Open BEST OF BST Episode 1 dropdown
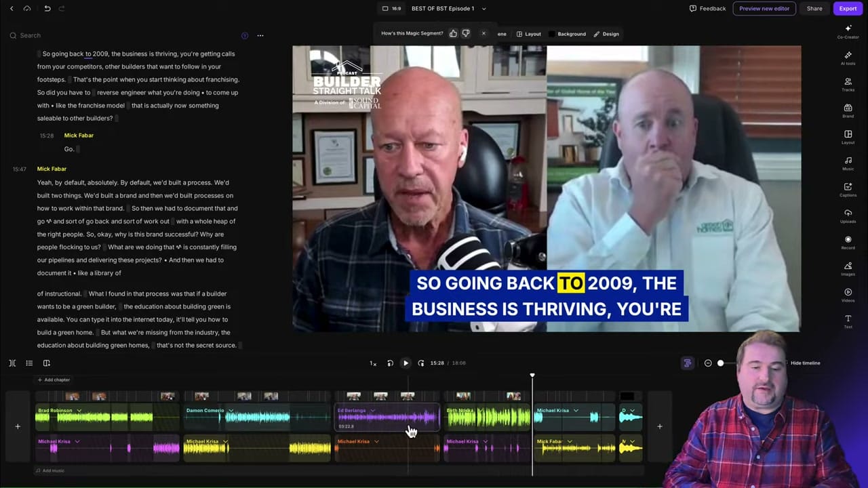This screenshot has height=488, width=868. pos(448,9)
